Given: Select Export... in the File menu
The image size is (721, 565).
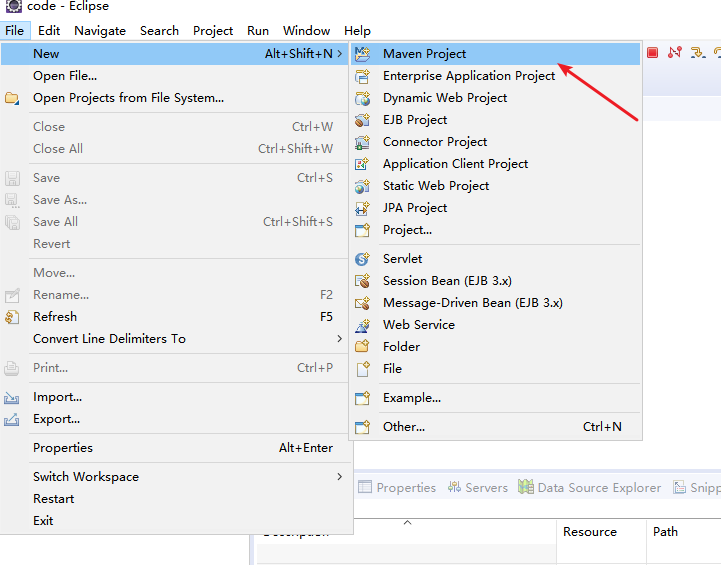Looking at the screenshot, I should pyautogui.click(x=174, y=419).
